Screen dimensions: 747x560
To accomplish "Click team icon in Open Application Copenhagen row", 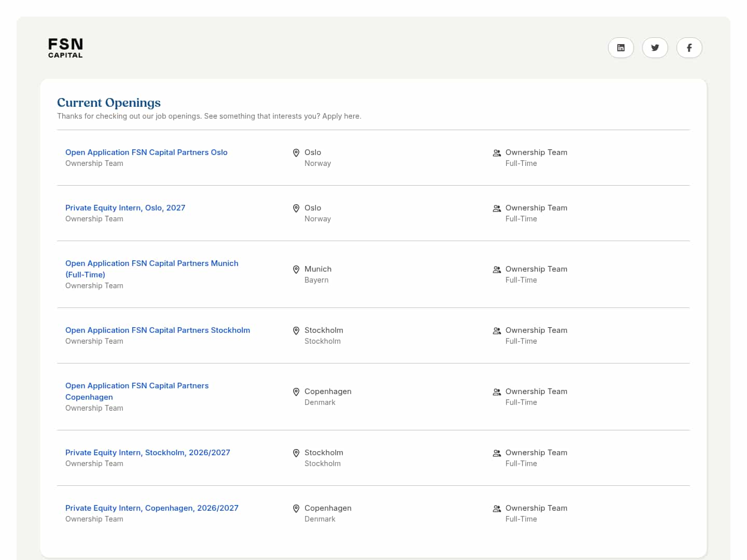I will 496,392.
